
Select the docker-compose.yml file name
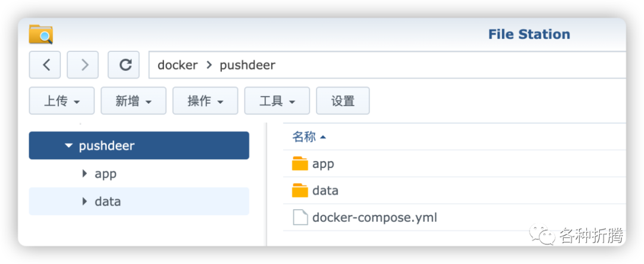374,218
